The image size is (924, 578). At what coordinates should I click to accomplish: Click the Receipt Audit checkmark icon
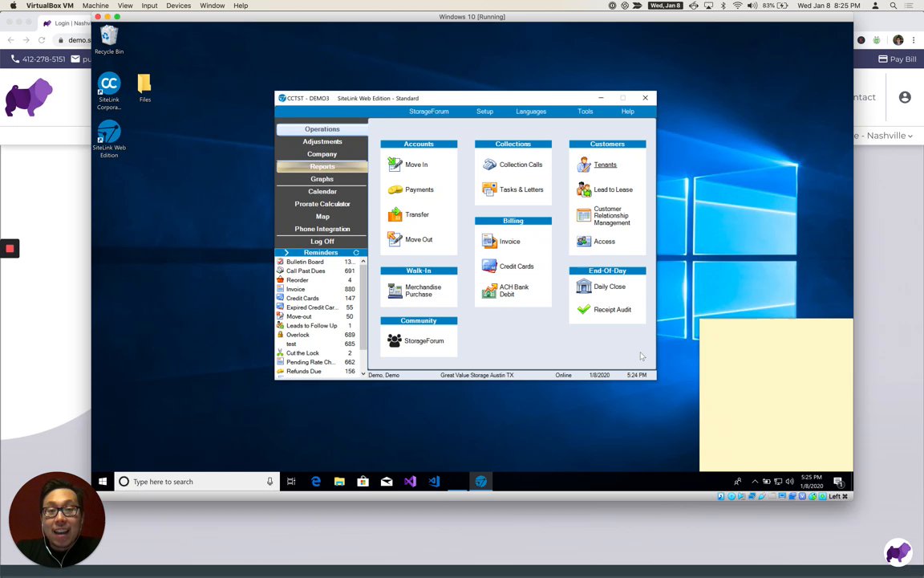click(583, 309)
